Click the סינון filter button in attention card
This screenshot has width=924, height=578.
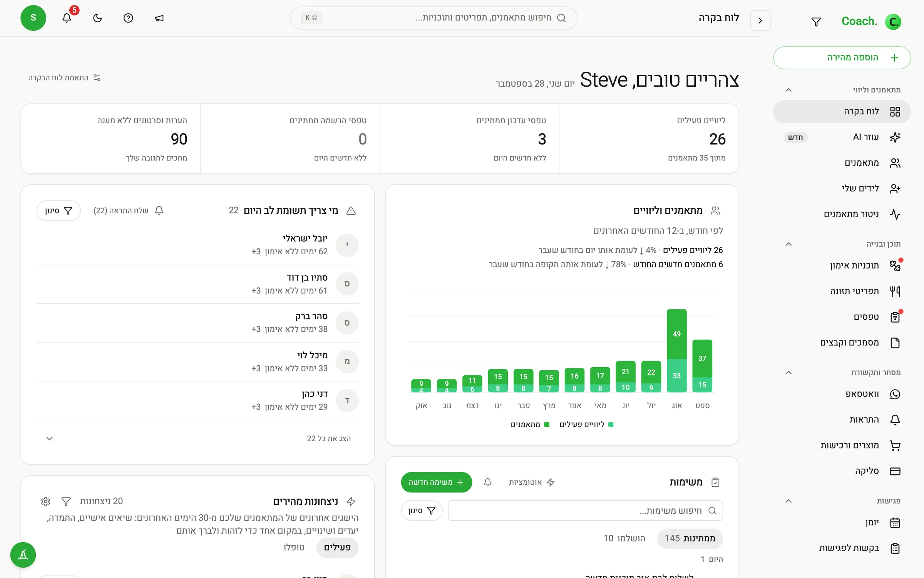coord(59,211)
